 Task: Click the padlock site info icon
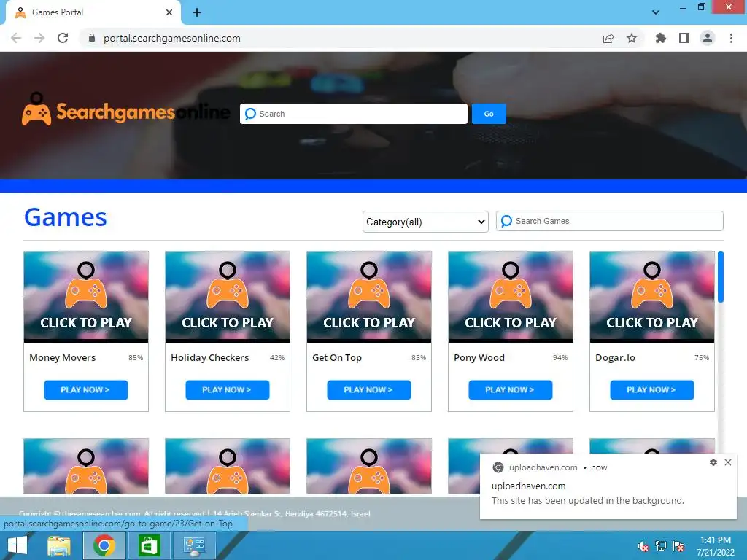pos(92,38)
